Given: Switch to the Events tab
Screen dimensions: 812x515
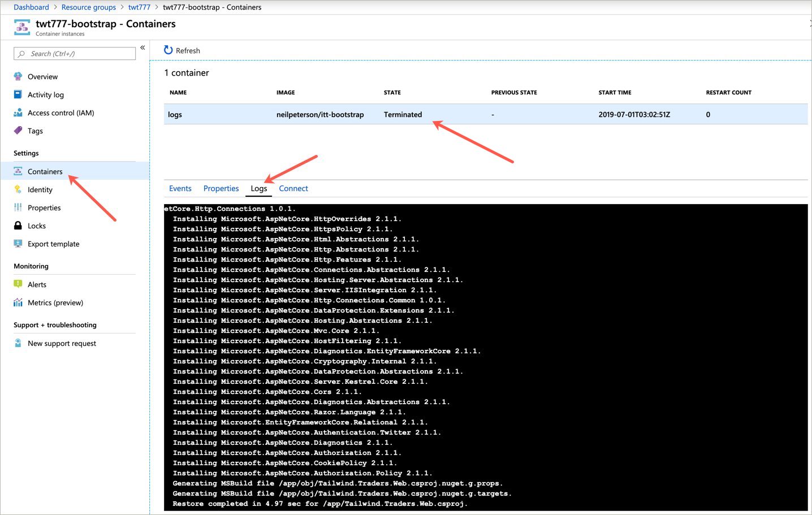Looking at the screenshot, I should tap(180, 188).
